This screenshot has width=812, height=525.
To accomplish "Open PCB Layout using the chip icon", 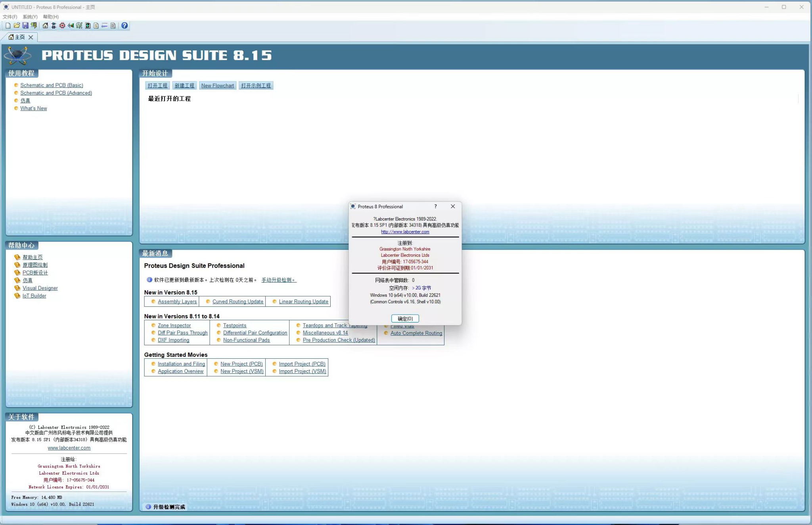I will tap(62, 26).
